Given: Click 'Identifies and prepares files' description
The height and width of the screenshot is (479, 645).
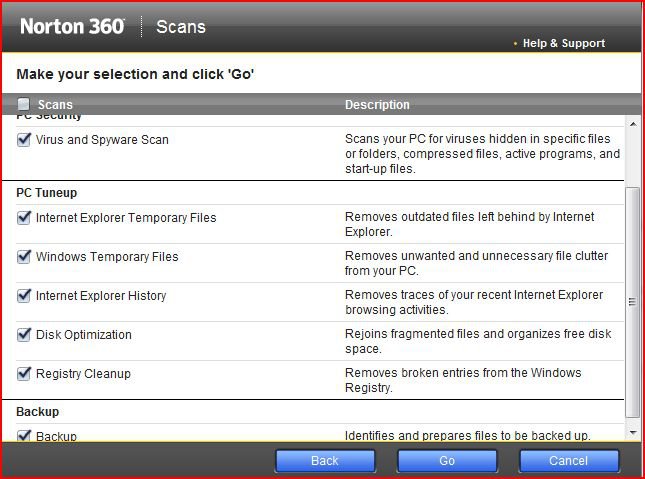Looking at the screenshot, I should coord(467,435).
